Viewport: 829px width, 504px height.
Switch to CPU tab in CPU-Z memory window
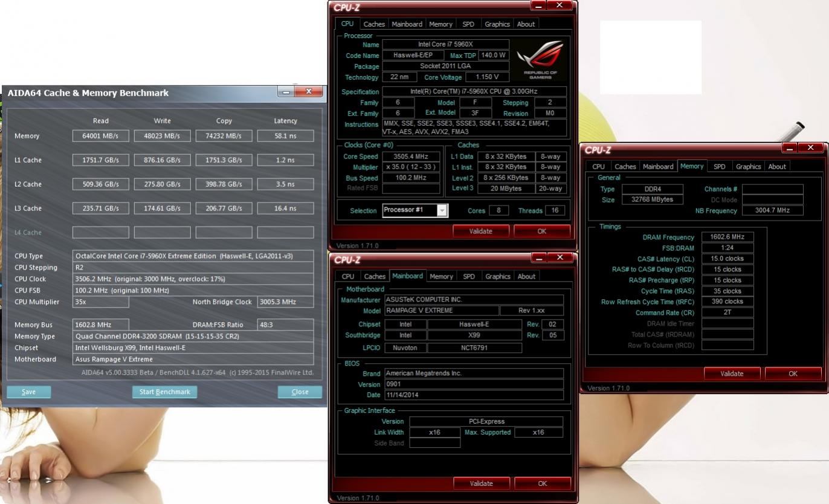coord(598,167)
